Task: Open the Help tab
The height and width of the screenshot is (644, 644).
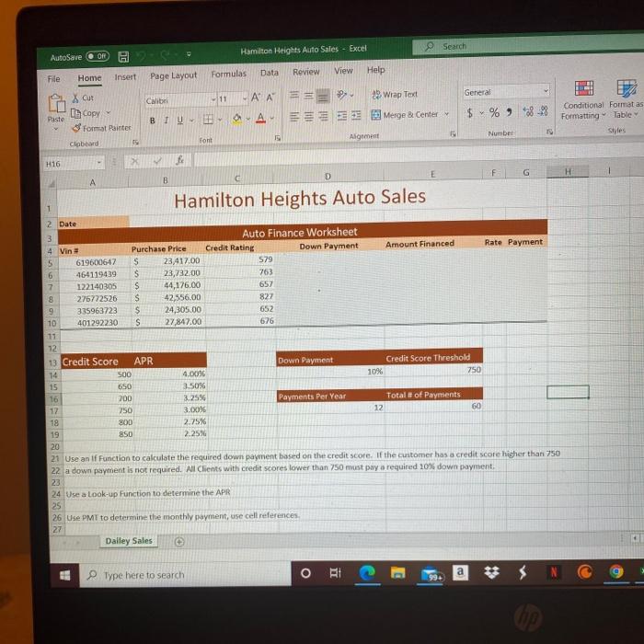Action: pyautogui.click(x=375, y=70)
